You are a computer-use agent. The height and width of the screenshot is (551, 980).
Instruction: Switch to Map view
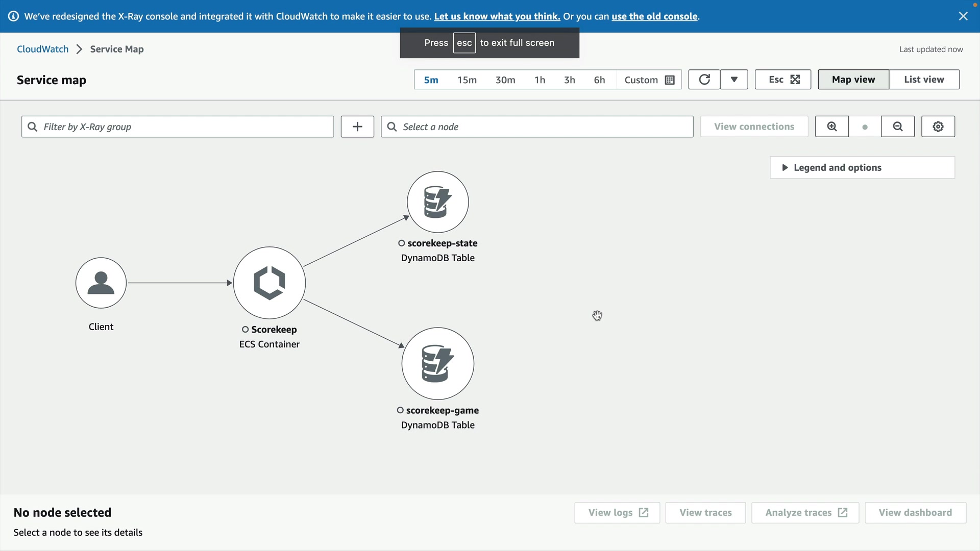853,80
